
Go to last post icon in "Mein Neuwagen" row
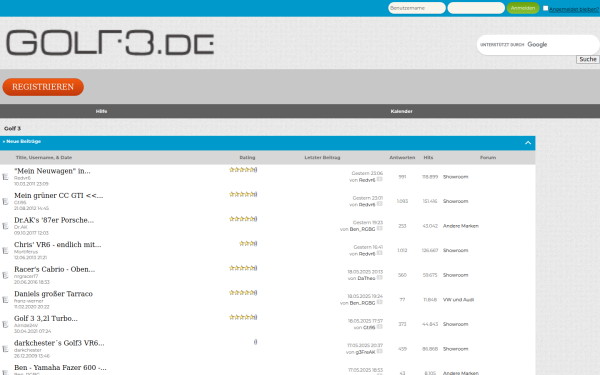(380, 179)
